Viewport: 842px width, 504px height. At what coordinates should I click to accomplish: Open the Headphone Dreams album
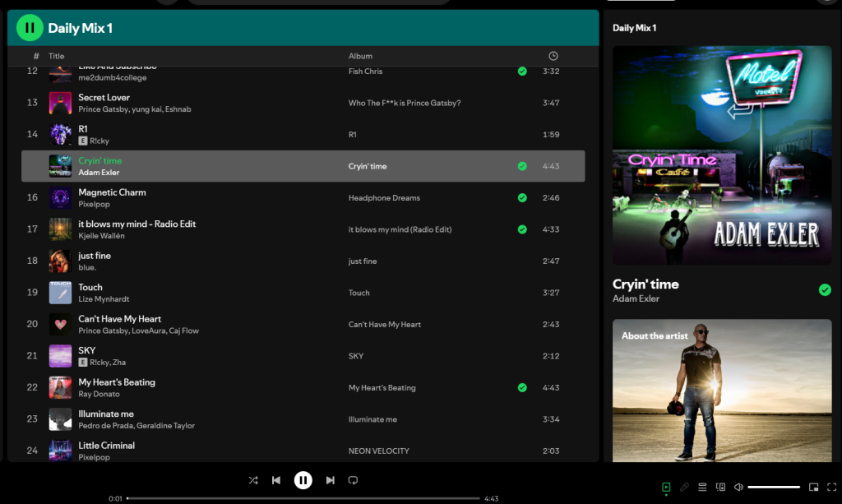[x=384, y=197]
